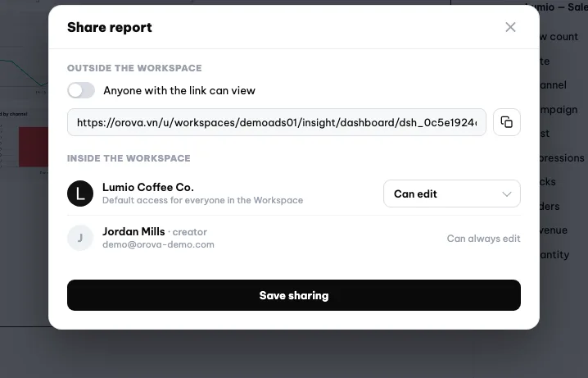Click 'Anyone with the link can view' label

click(179, 90)
